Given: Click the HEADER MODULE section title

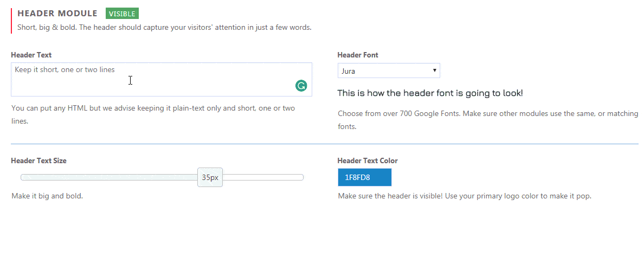Looking at the screenshot, I should click(57, 14).
